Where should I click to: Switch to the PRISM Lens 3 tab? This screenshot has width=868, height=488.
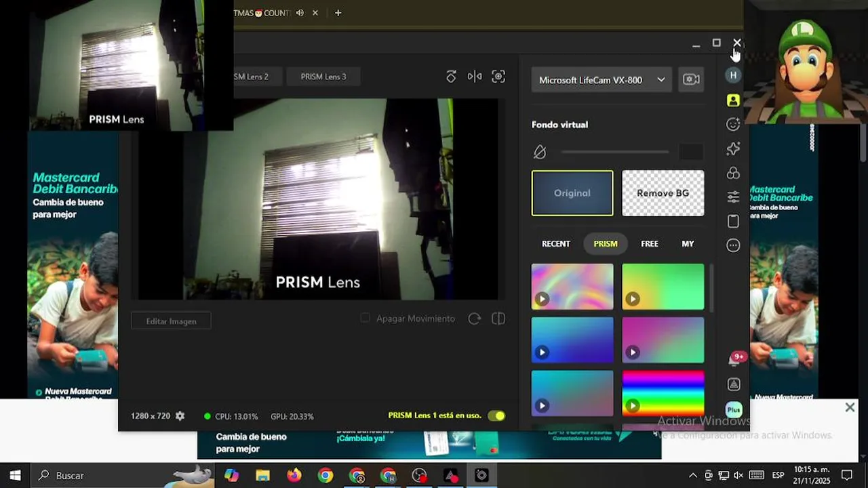323,77
